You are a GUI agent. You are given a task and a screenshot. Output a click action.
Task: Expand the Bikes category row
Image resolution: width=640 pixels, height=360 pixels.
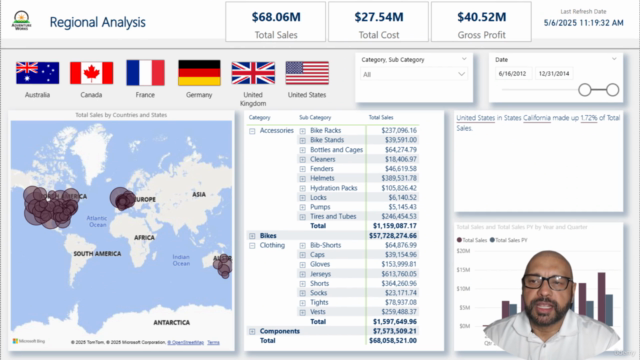[x=252, y=236]
